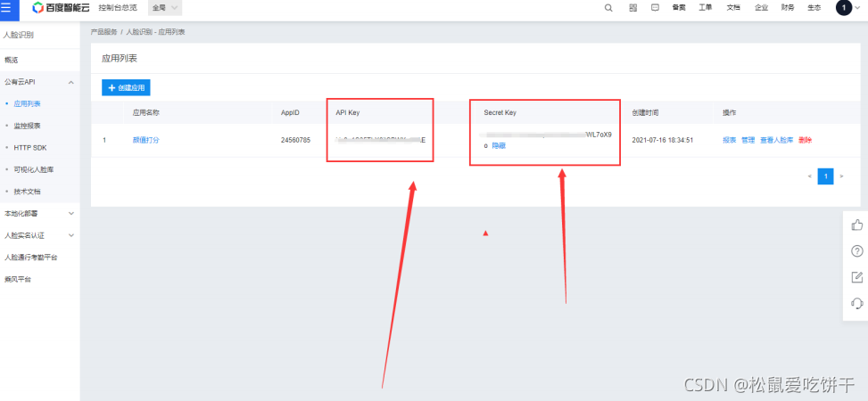This screenshot has height=401, width=868.
Task: Go to the next page arrow
Action: [x=841, y=176]
